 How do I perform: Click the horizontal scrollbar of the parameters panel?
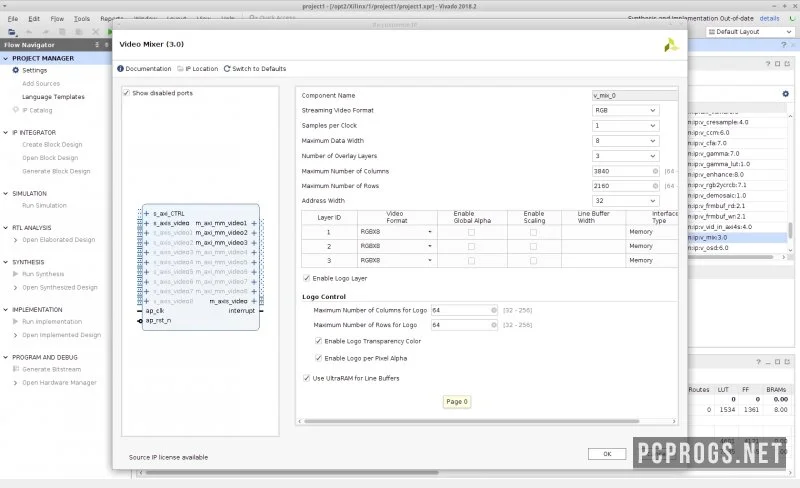471,421
